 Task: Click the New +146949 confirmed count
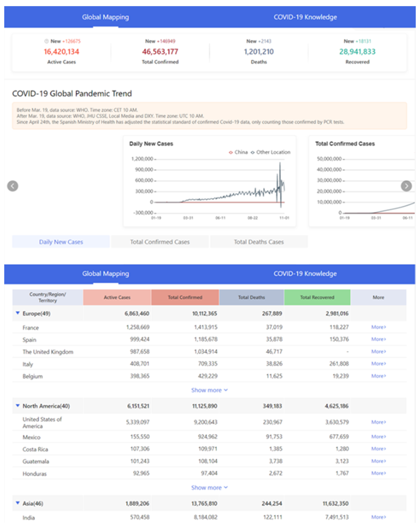[160, 41]
